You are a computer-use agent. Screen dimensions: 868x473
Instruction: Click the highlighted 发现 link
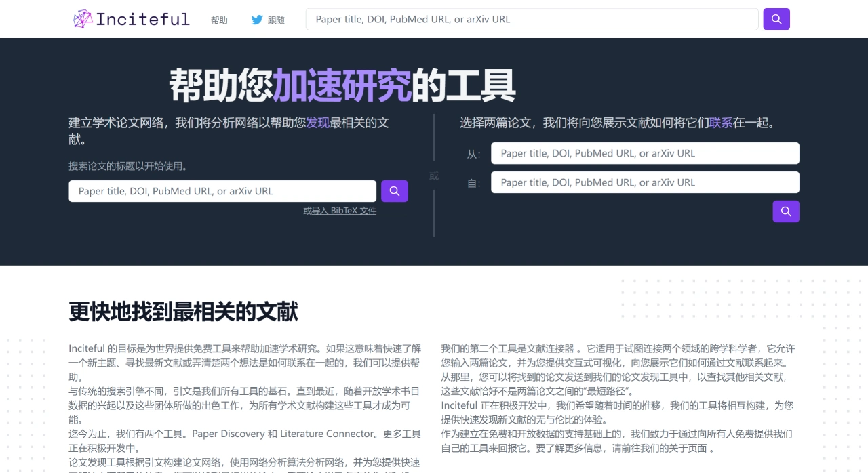[319, 123]
